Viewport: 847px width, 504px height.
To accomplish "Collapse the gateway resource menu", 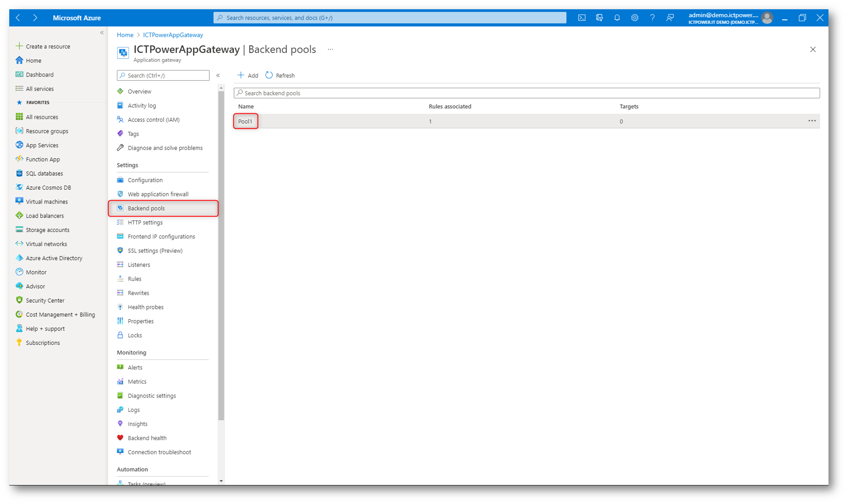I will click(218, 75).
